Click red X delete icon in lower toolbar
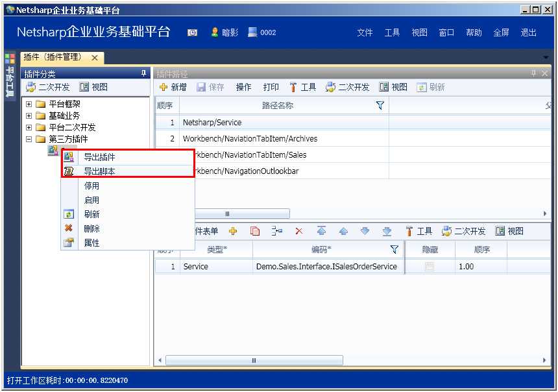 click(299, 232)
